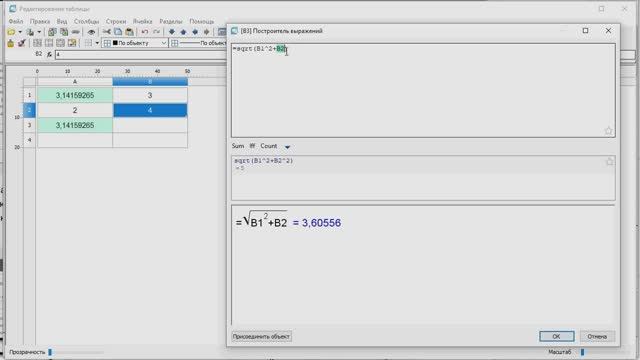Select row 1 header

pyautogui.click(x=29, y=95)
